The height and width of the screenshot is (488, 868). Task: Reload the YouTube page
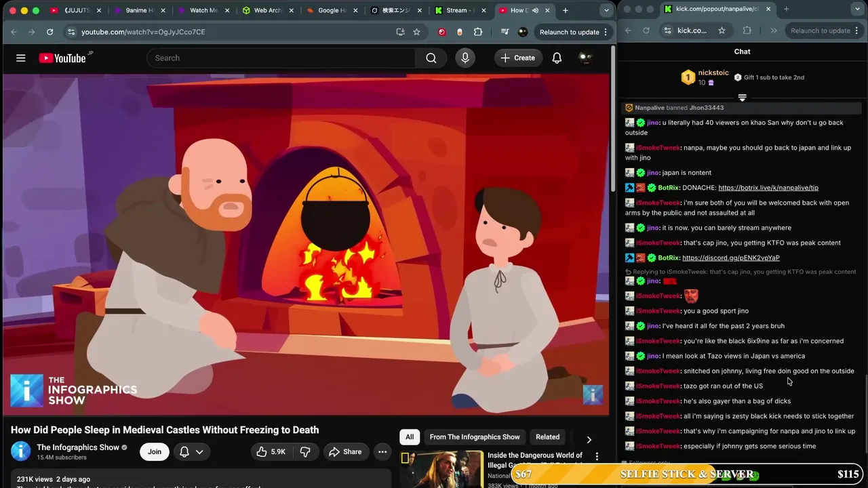point(50,32)
